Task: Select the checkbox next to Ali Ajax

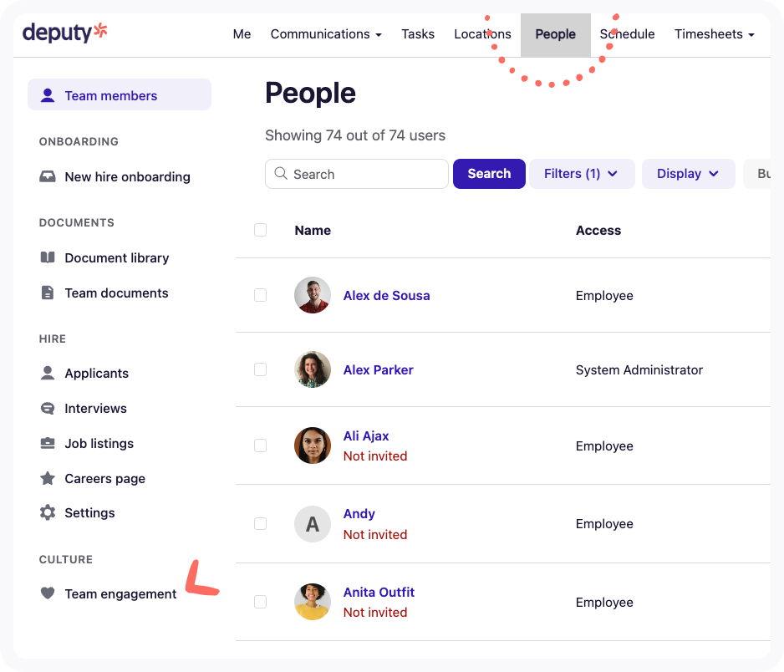Action: click(260, 445)
